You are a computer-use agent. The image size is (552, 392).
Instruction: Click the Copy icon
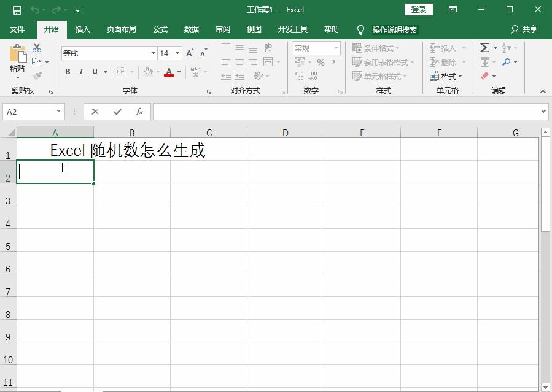pyautogui.click(x=37, y=62)
